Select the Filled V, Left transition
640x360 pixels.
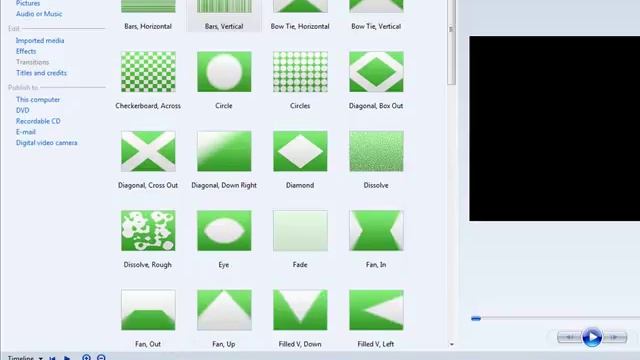tap(376, 310)
